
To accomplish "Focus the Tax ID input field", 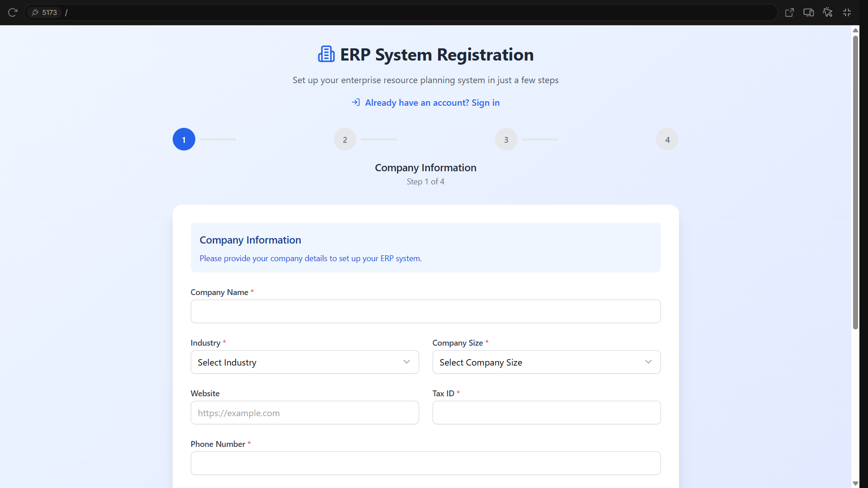I will pyautogui.click(x=547, y=413).
